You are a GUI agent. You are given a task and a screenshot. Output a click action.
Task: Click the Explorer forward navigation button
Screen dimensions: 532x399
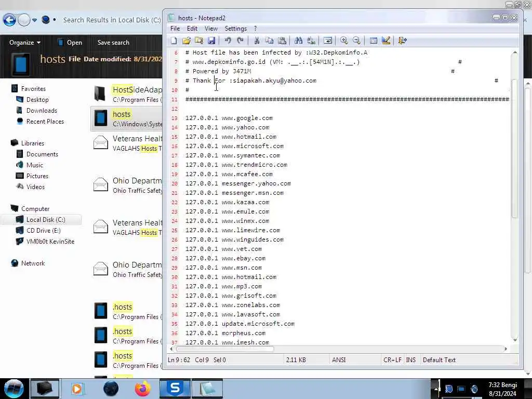[x=24, y=20]
